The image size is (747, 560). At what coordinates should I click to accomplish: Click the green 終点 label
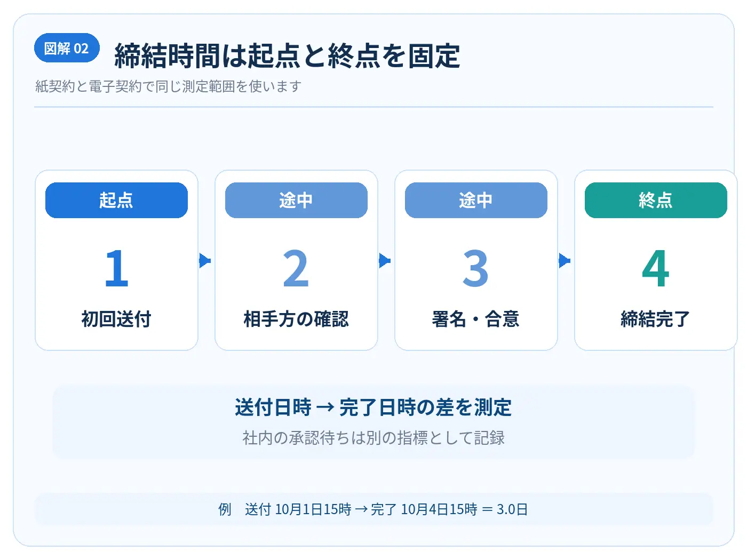point(656,200)
